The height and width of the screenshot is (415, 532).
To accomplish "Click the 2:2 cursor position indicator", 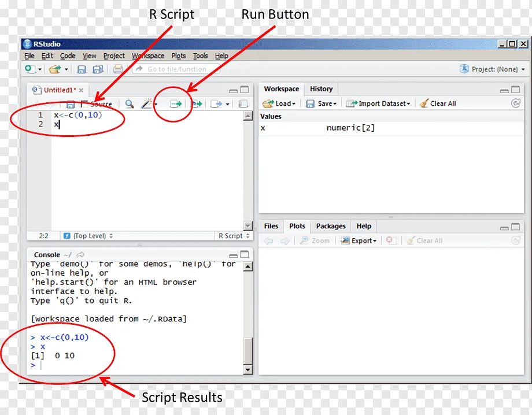I will tap(43, 236).
